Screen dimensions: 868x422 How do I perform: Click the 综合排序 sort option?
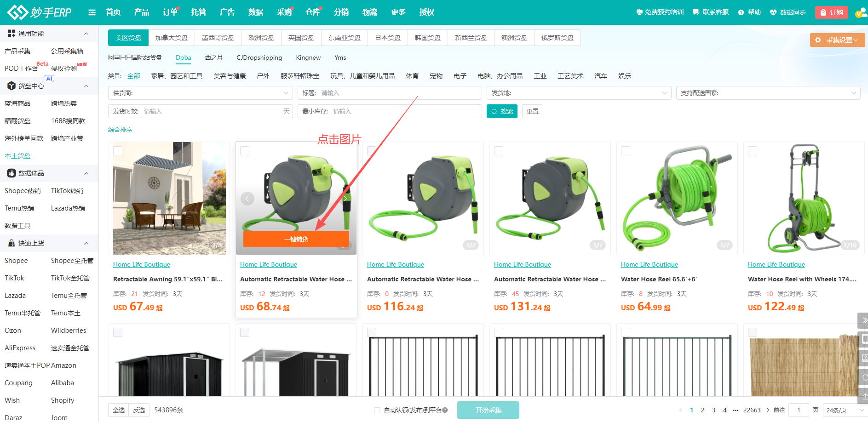coord(120,130)
